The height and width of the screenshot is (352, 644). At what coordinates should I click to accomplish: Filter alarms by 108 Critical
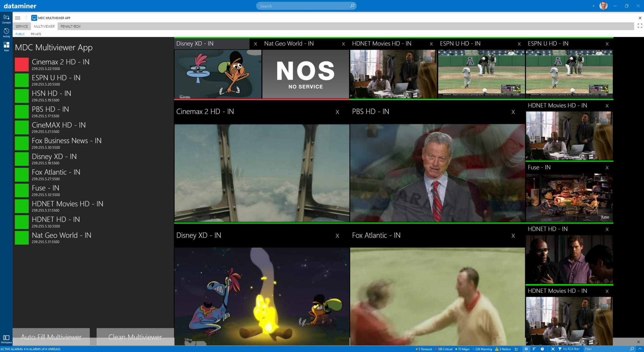tap(443, 349)
